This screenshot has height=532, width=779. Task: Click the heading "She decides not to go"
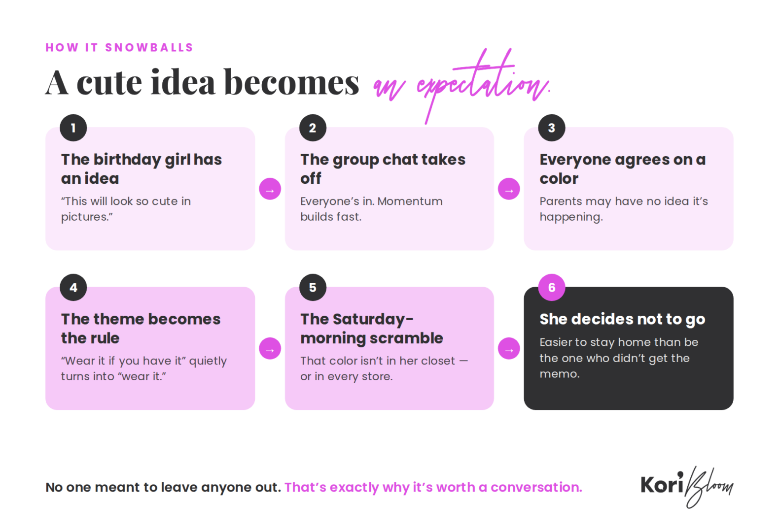622,319
